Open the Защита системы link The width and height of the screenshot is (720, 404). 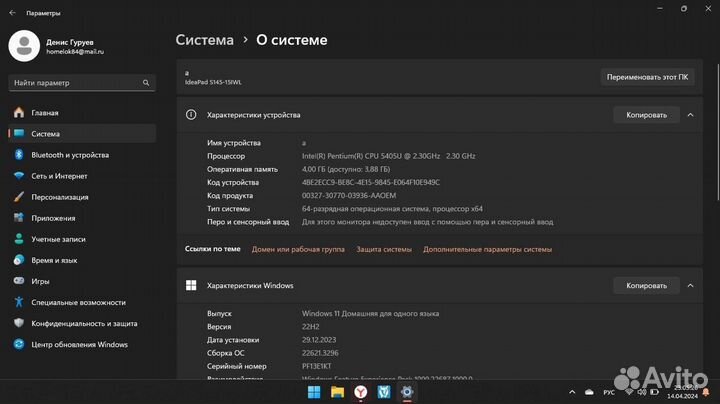[384, 249]
